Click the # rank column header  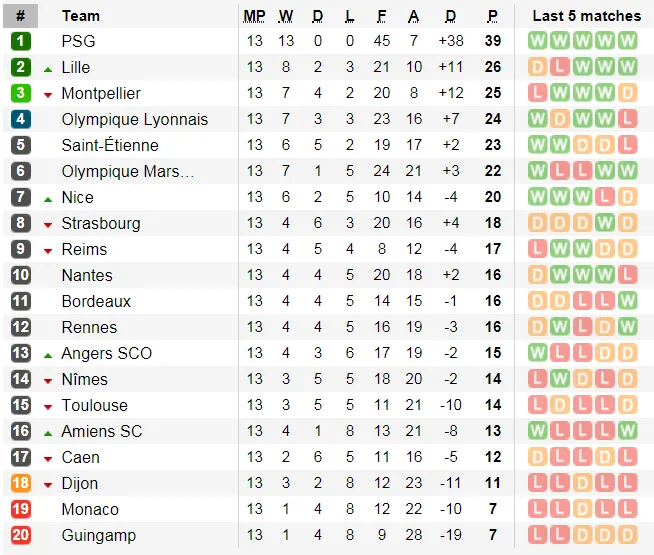[x=20, y=16]
